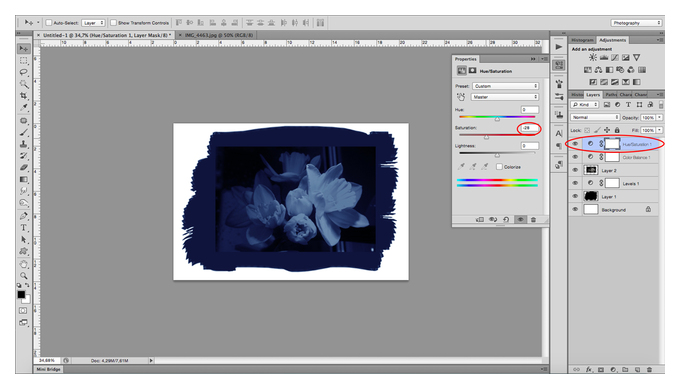Switch to the Adjustments tab
Image resolution: width=680 pixels, height=389 pixels.
(612, 40)
